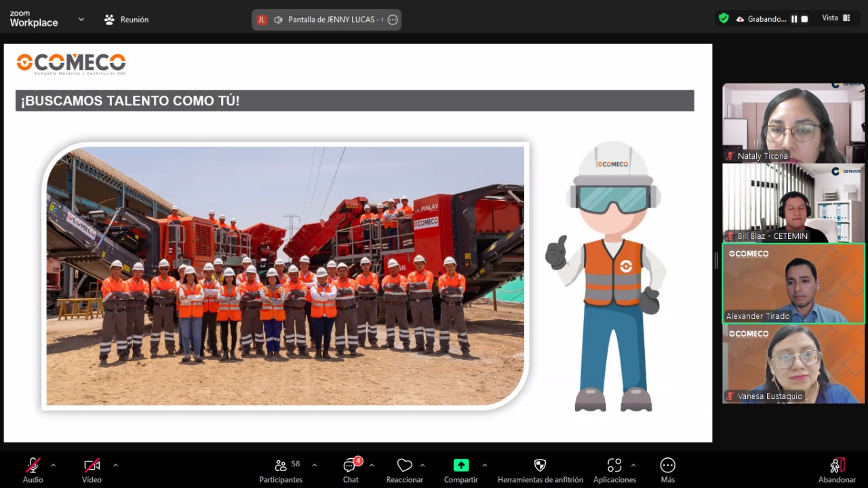Viewport: 868px width, 488px height.
Task: Pause the recording
Action: pyautogui.click(x=794, y=19)
